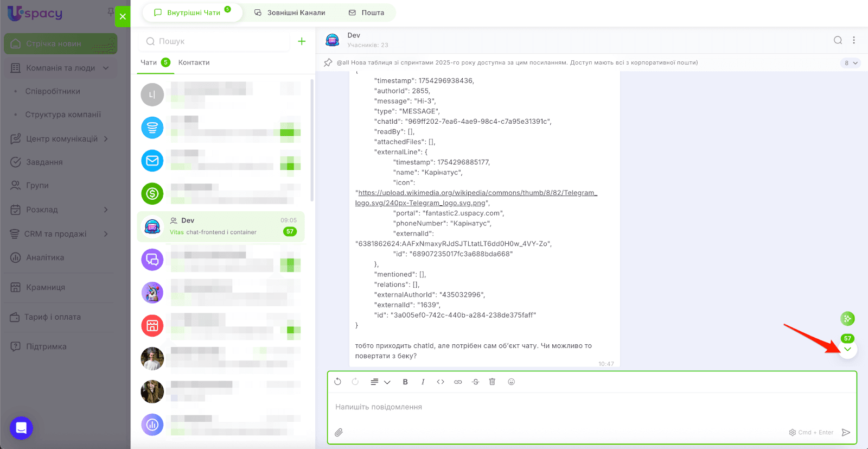Image resolution: width=868 pixels, height=449 pixels.
Task: Toggle strikethrough formatting
Action: point(475,382)
